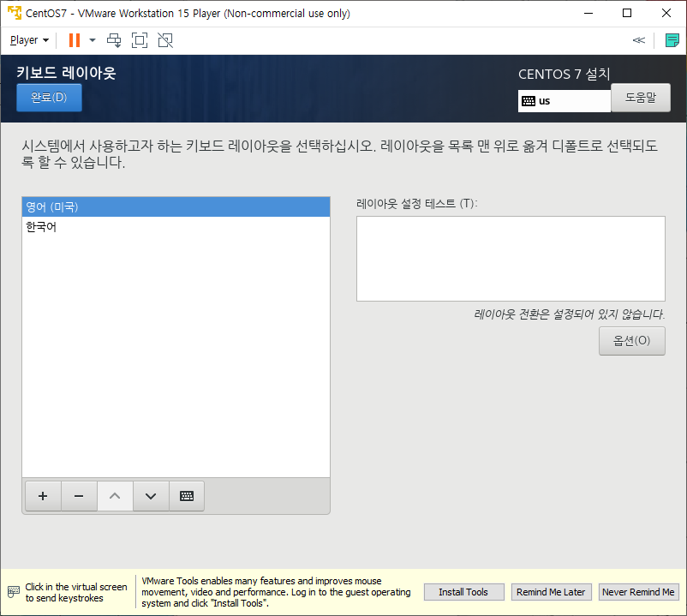
Task: Move selected layout down with arrow
Action: 151,496
